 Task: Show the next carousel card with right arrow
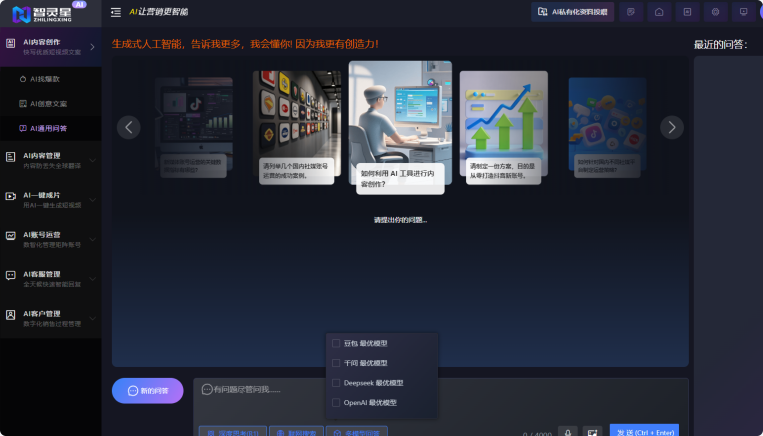pyautogui.click(x=672, y=127)
